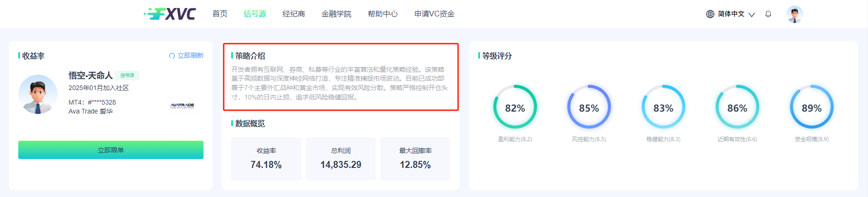The image size is (868, 197).
Task: Click the 立即刷新 link
Action: (x=190, y=56)
